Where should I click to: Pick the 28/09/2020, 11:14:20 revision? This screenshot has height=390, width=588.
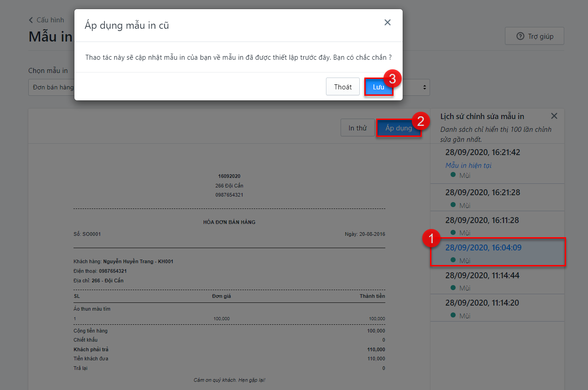(x=482, y=303)
